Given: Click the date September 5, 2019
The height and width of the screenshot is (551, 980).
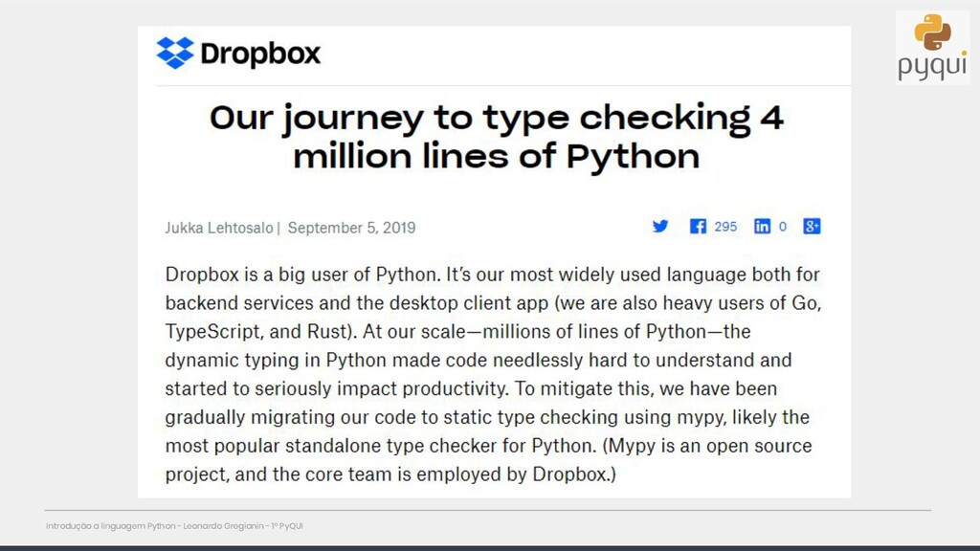Looking at the screenshot, I should (351, 228).
